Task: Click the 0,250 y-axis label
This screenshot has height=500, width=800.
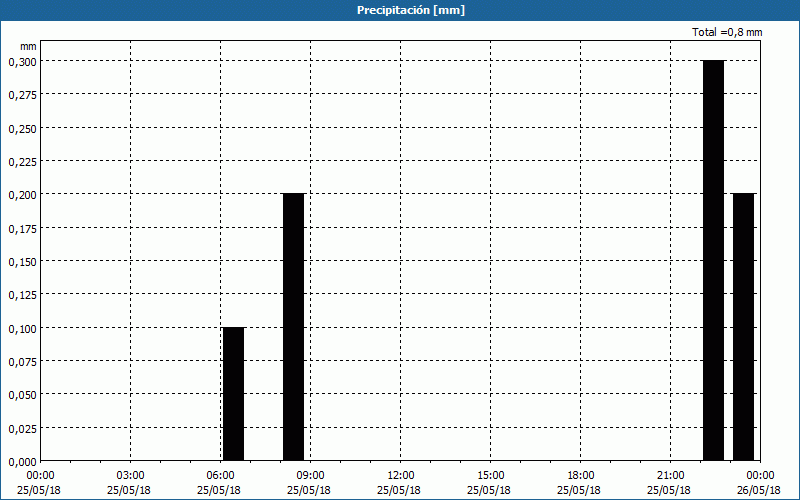Action: point(22,129)
